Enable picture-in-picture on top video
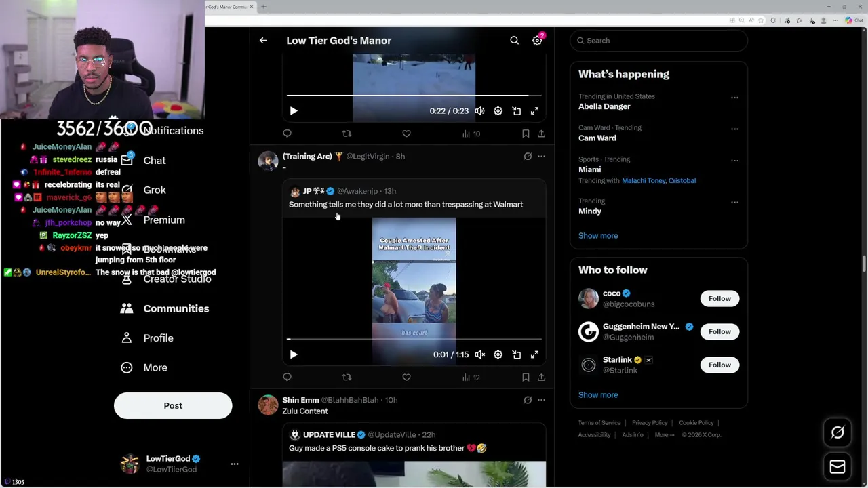 coord(517,111)
